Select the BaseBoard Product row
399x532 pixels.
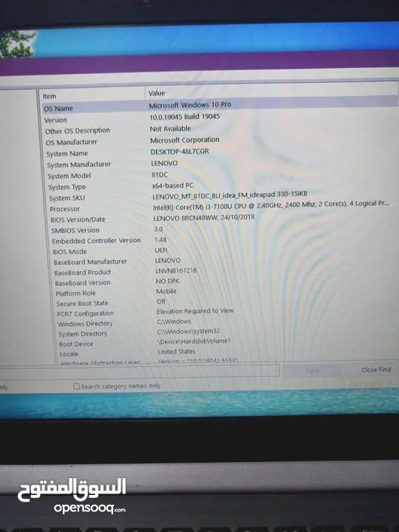(x=226, y=271)
